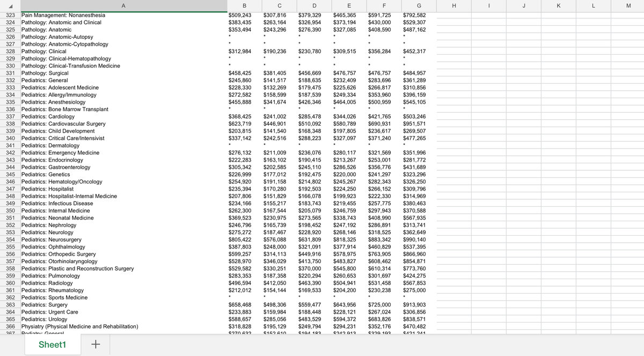Select the Pathology: Surgical cell
644x356 pixels.
tap(45, 73)
